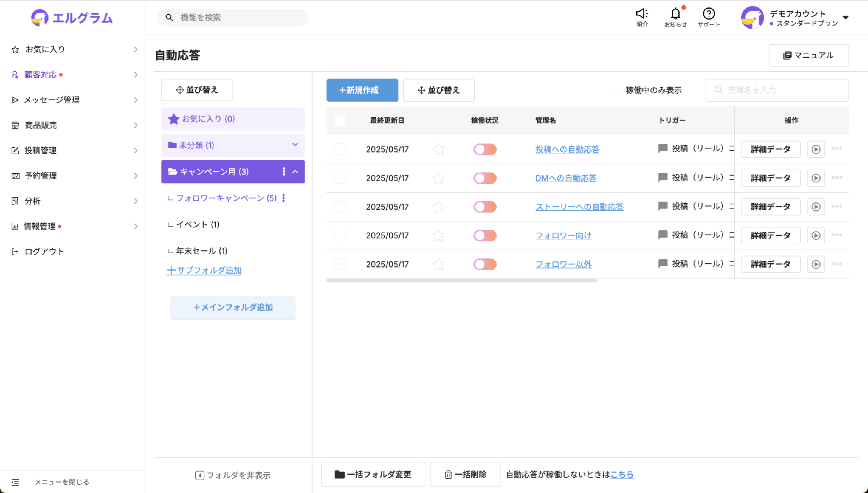Open the デモアカウント account dropdown
This screenshot has height=493, width=868.
click(845, 18)
